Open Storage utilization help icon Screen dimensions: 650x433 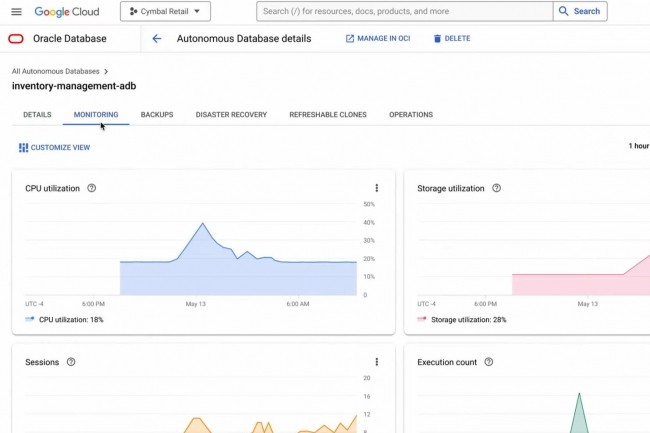pos(496,188)
